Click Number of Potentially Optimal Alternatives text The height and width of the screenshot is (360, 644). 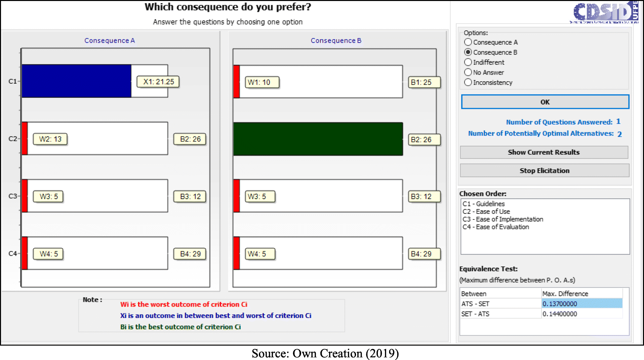point(541,133)
